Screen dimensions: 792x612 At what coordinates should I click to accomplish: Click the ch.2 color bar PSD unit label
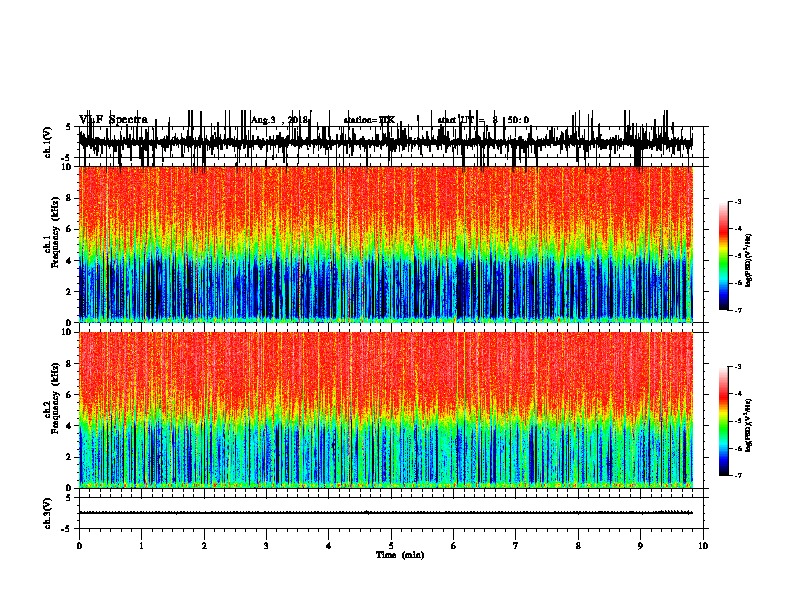tap(748, 425)
